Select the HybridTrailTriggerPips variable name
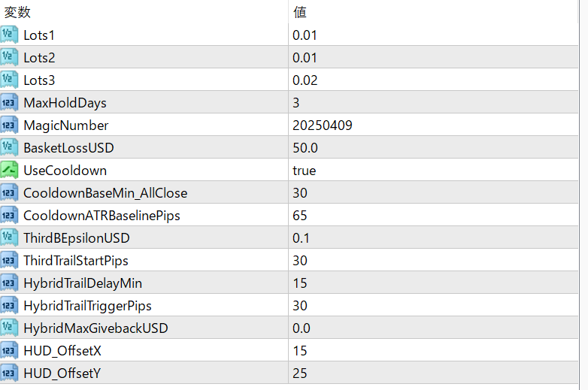The image size is (588, 390). (x=87, y=306)
